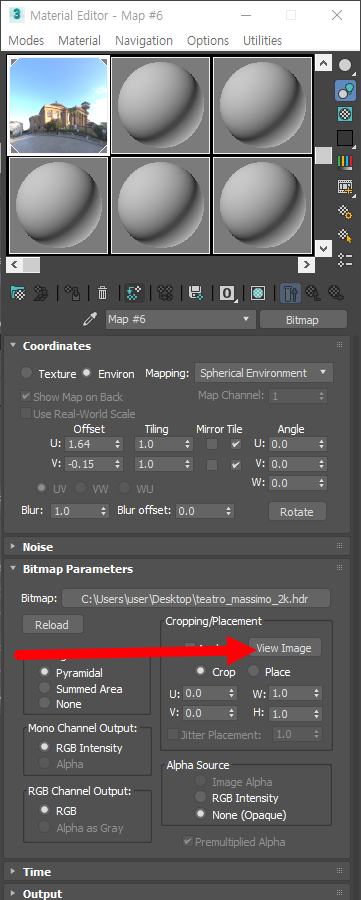Screen dimensions: 361x900
Task: Open the Navigation menu
Action: (143, 41)
